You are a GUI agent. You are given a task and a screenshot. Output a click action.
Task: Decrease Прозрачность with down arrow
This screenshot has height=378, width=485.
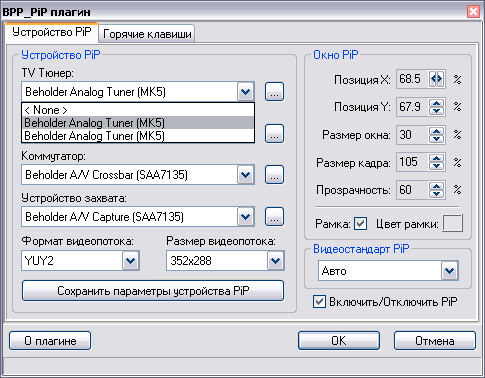tap(437, 194)
